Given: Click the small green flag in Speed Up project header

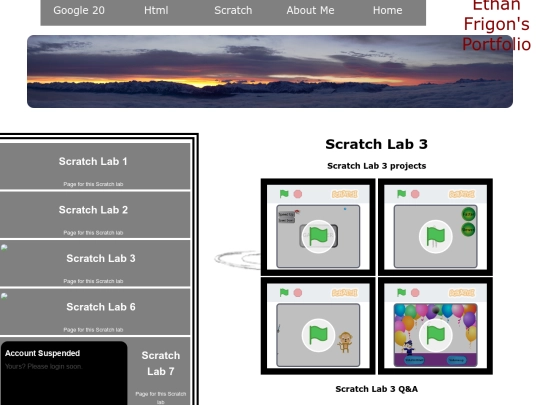Looking at the screenshot, I should 284,194.
